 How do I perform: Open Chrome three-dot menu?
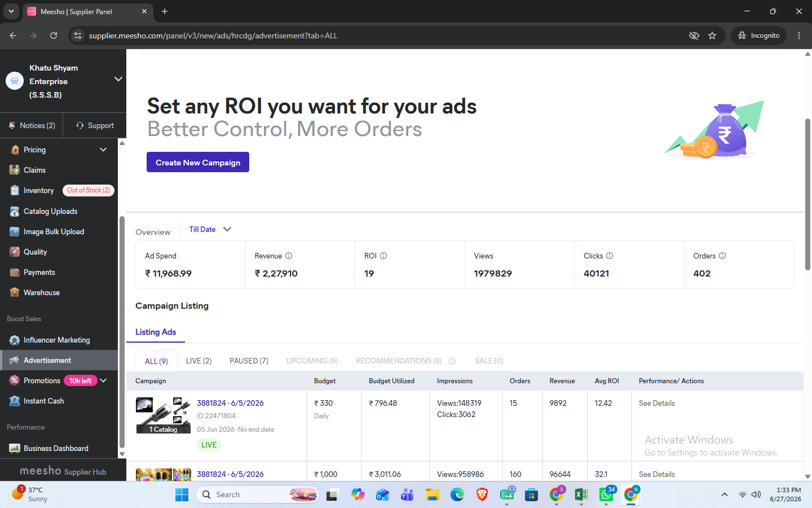799,36
